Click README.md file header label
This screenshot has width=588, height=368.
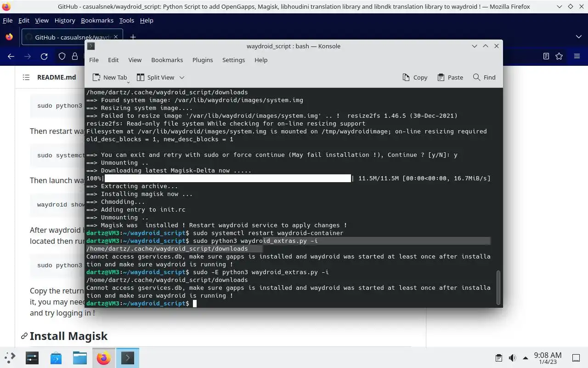coord(57,77)
